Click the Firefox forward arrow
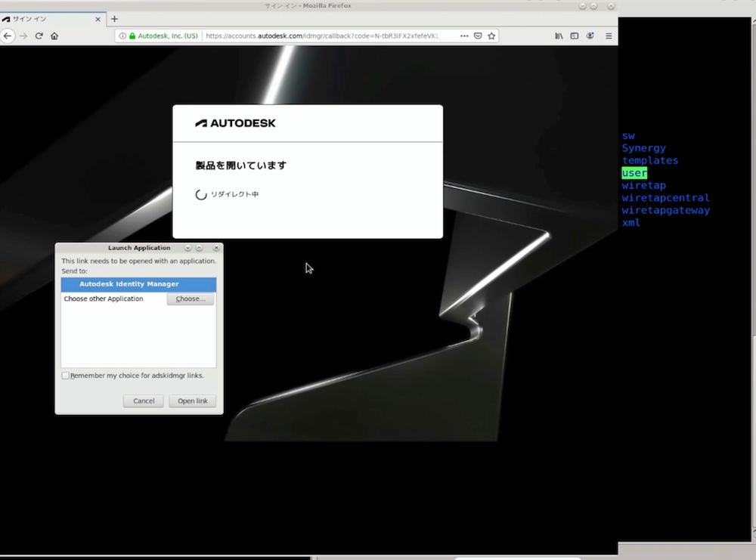The width and height of the screenshot is (756, 560). [x=23, y=36]
